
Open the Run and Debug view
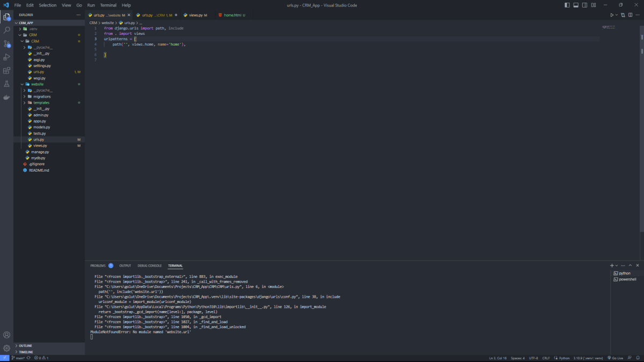(6, 57)
